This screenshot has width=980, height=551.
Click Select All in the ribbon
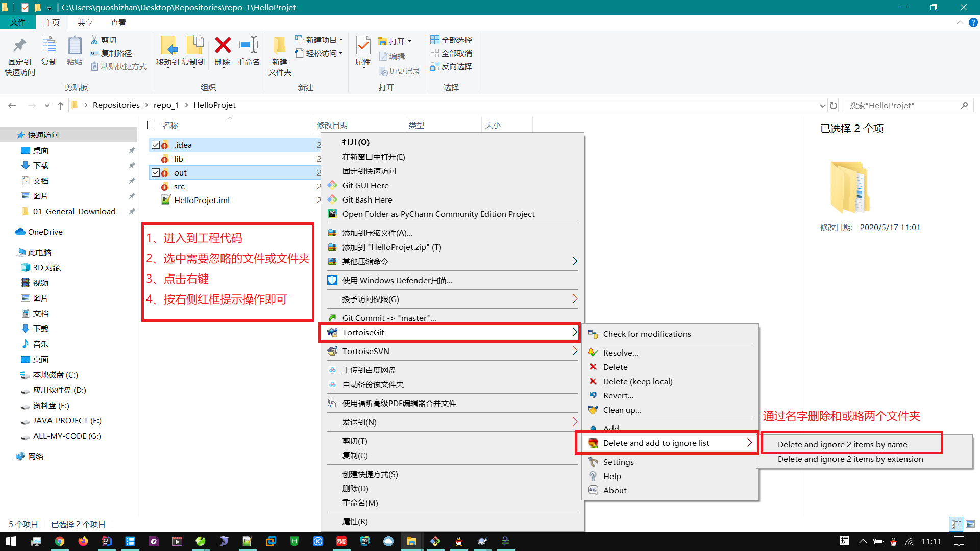(451, 40)
